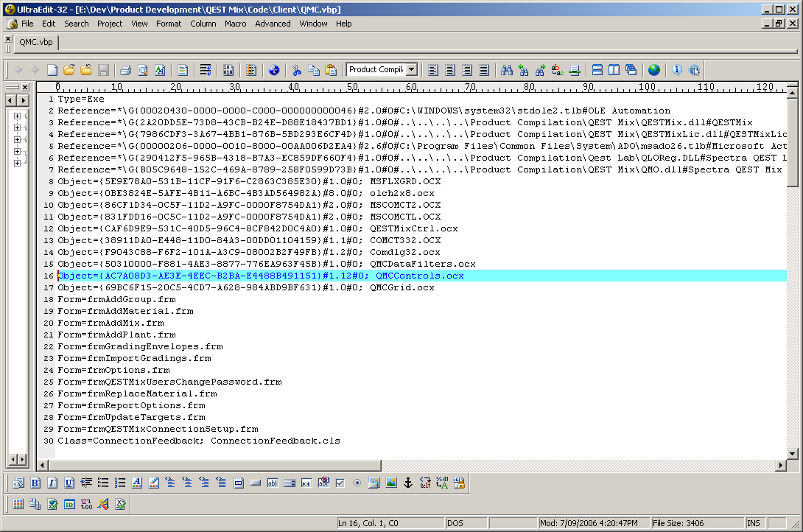This screenshot has height=532, width=803.
Task: Click the hex edit mode icon
Action: 228,70
